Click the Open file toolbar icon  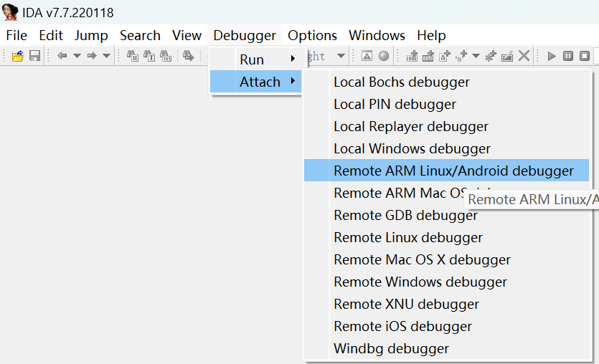point(18,56)
